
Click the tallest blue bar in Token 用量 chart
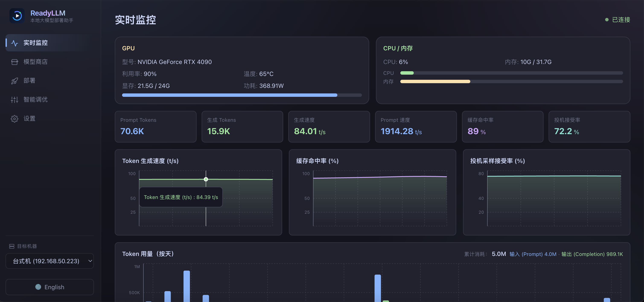pos(187,286)
